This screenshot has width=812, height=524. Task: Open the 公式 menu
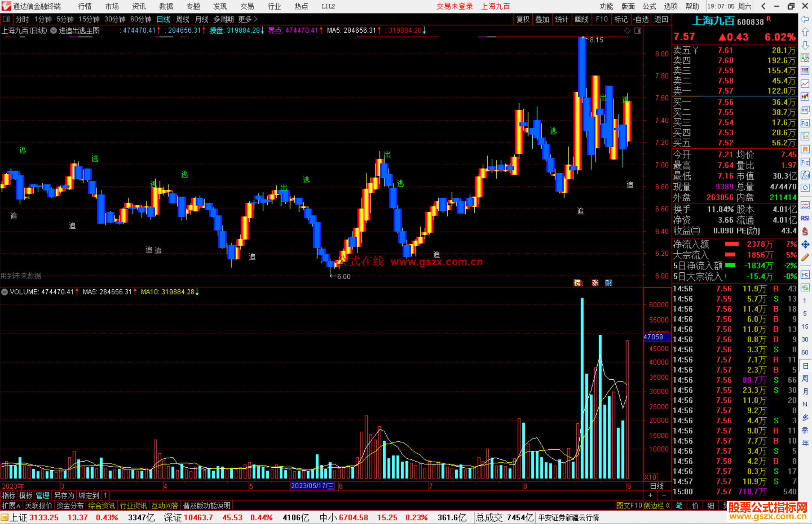tap(649, 6)
